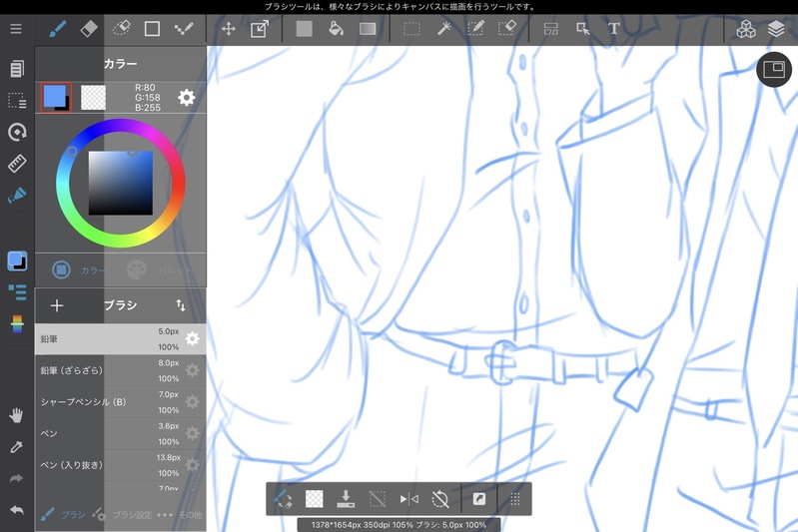Open settings gear for 鉛筆 brush

[192, 338]
